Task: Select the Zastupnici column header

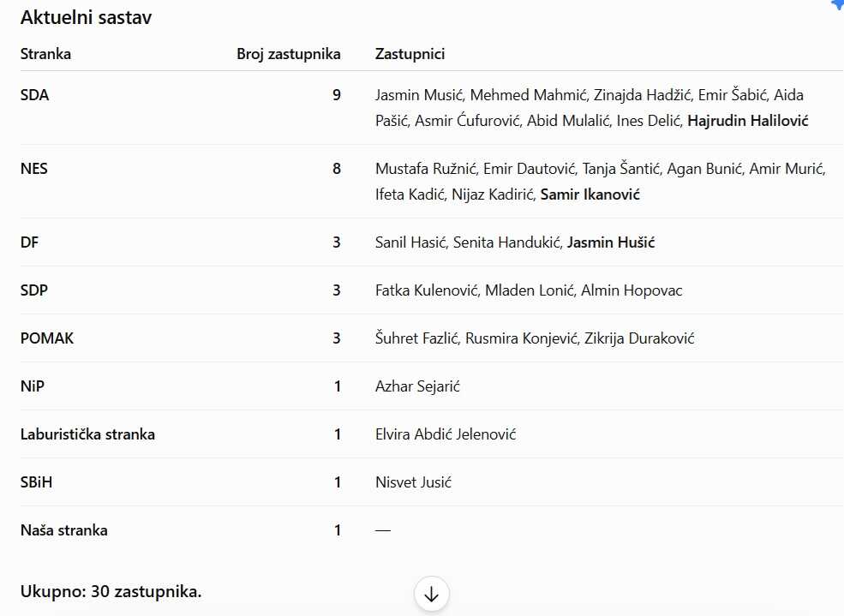Action: click(x=410, y=54)
